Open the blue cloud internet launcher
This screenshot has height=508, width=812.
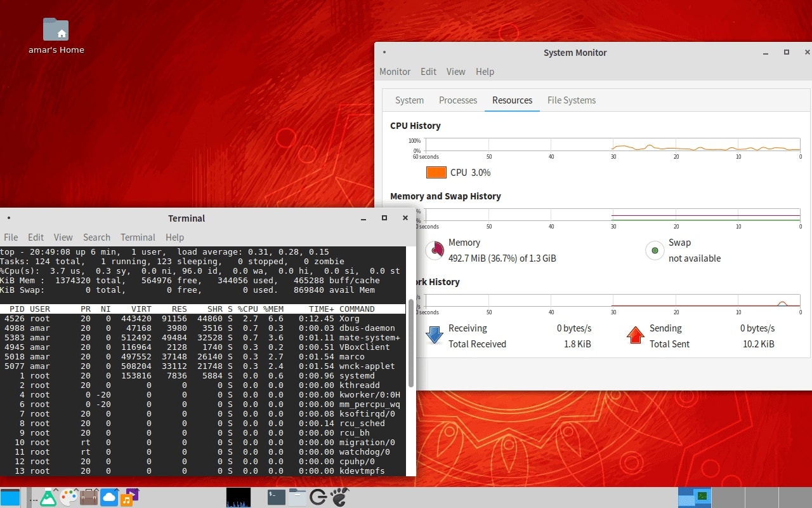coord(109,497)
